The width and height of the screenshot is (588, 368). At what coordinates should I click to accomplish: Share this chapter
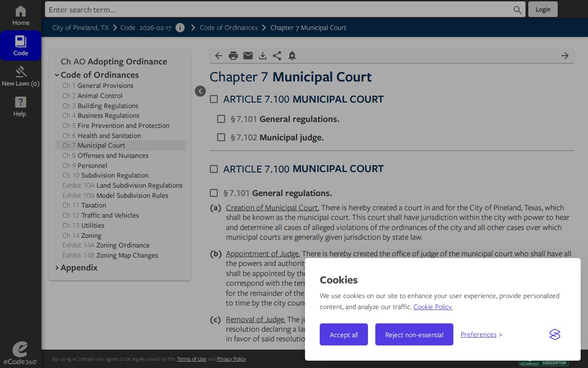click(277, 56)
